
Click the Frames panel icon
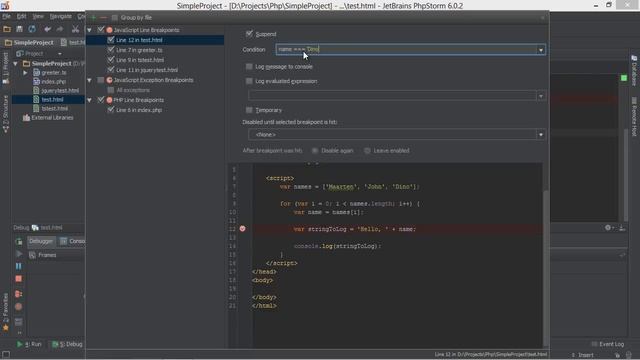coord(32,255)
